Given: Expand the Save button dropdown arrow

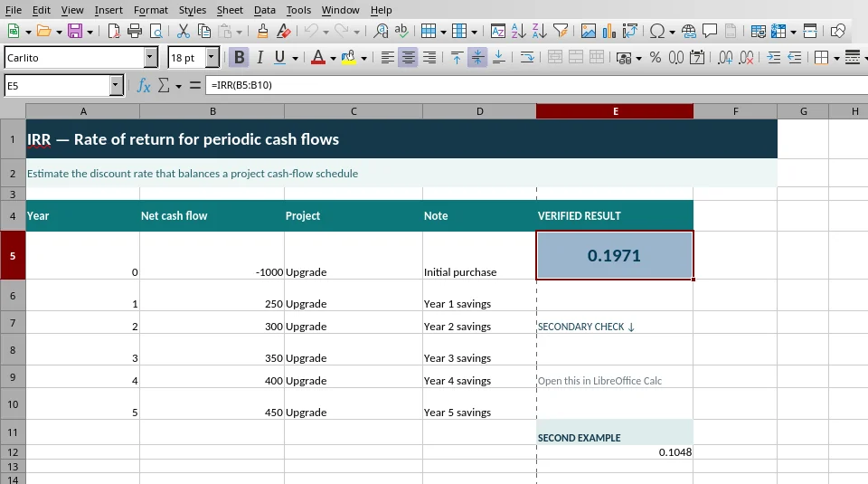Looking at the screenshot, I should [x=90, y=32].
